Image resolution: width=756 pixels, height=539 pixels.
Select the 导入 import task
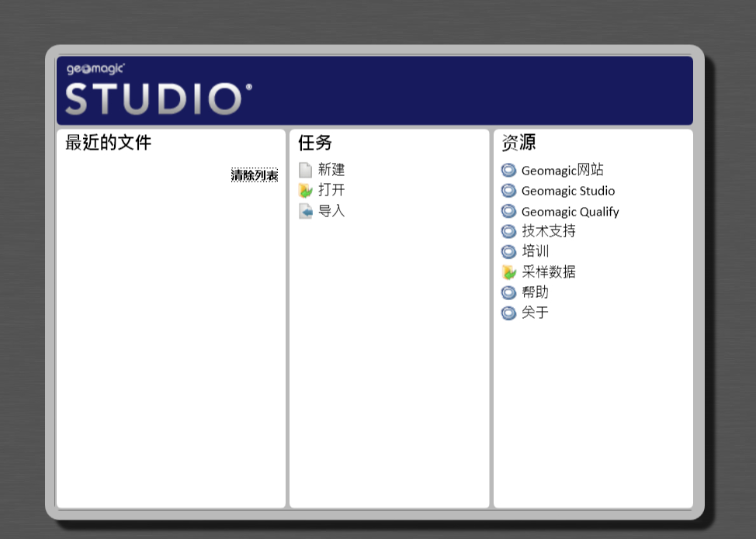[x=331, y=211]
